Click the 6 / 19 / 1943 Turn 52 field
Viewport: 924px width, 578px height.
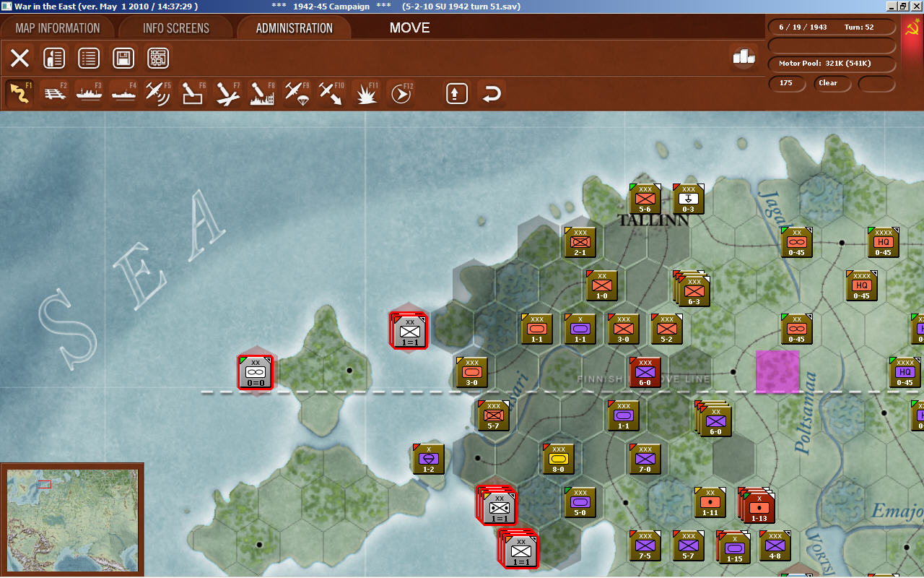[832, 27]
